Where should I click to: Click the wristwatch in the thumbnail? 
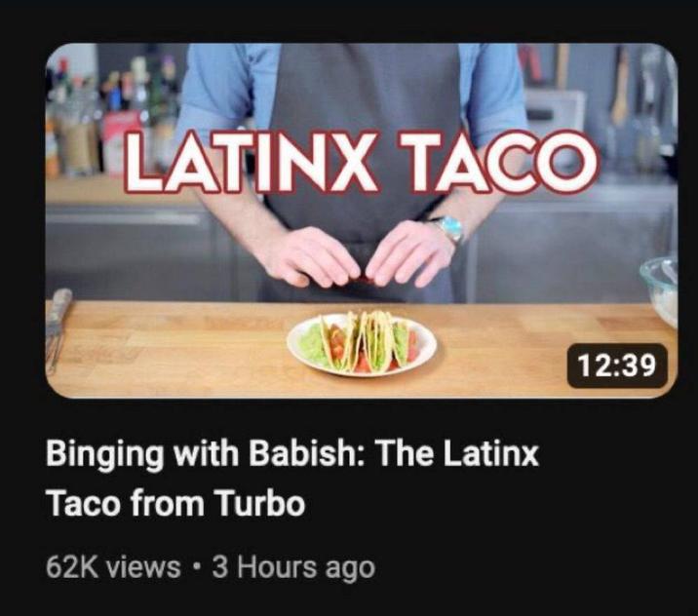pos(448,228)
